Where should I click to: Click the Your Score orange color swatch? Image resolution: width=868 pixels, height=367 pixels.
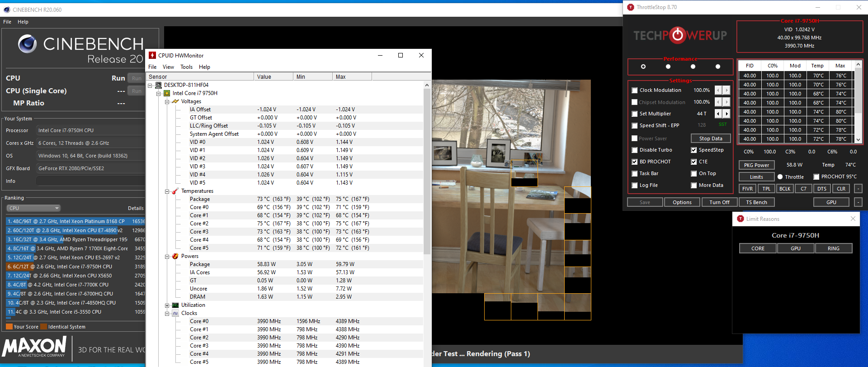tap(9, 327)
